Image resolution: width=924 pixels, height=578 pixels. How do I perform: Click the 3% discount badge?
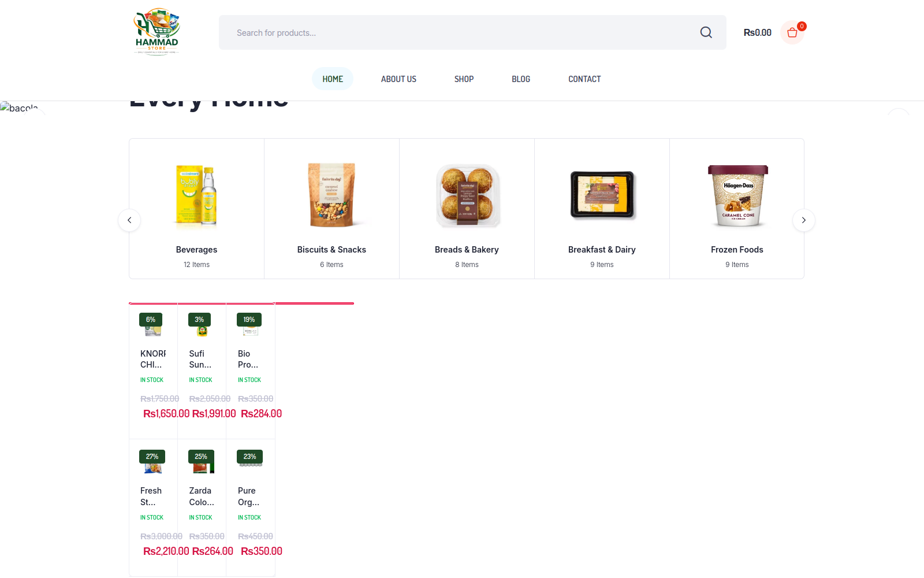click(199, 320)
